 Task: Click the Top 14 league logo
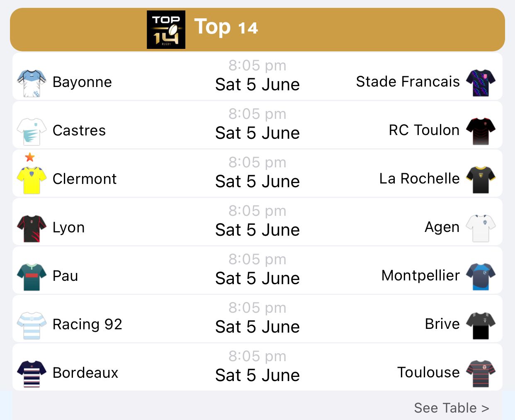pos(166,30)
